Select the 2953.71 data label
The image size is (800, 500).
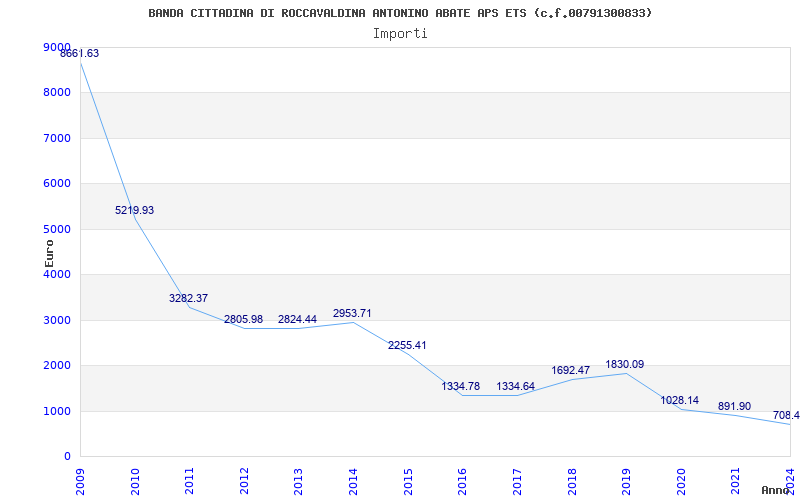(x=352, y=313)
